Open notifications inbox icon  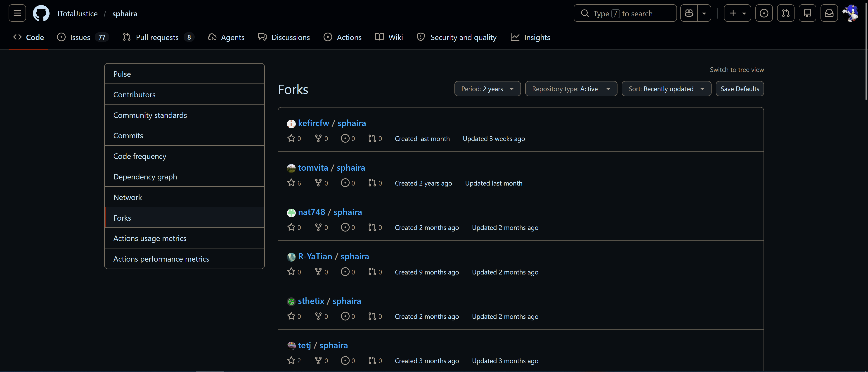[x=829, y=13]
